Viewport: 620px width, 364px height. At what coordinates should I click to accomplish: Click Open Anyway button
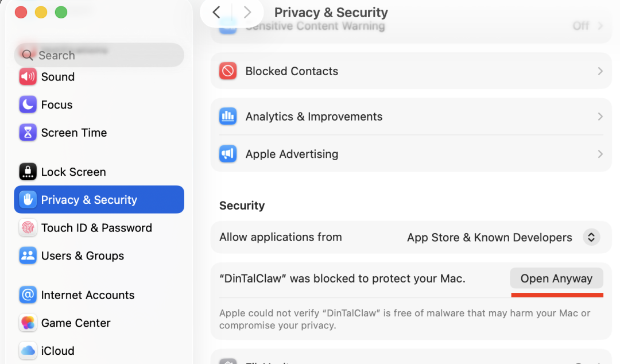[x=556, y=278]
